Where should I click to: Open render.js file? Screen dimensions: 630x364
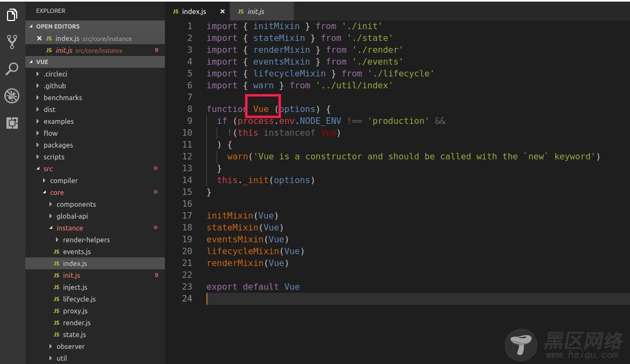[x=95, y=323]
